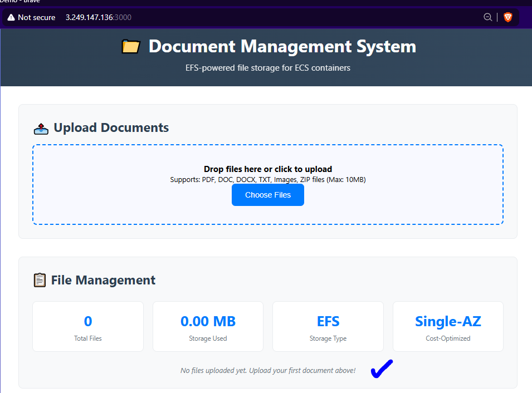The image size is (532, 393).
Task: Click the 'Document Management System' title
Action: pos(282,46)
